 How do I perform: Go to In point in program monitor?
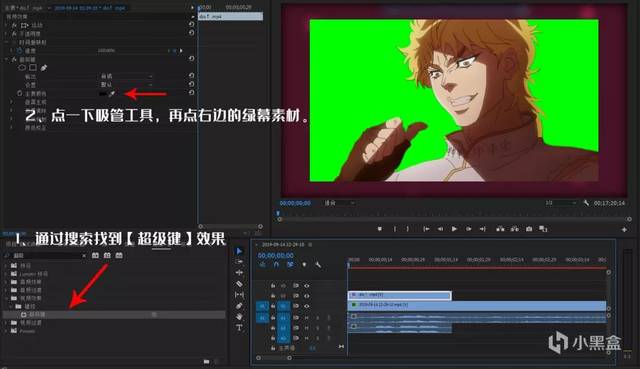pos(426,229)
